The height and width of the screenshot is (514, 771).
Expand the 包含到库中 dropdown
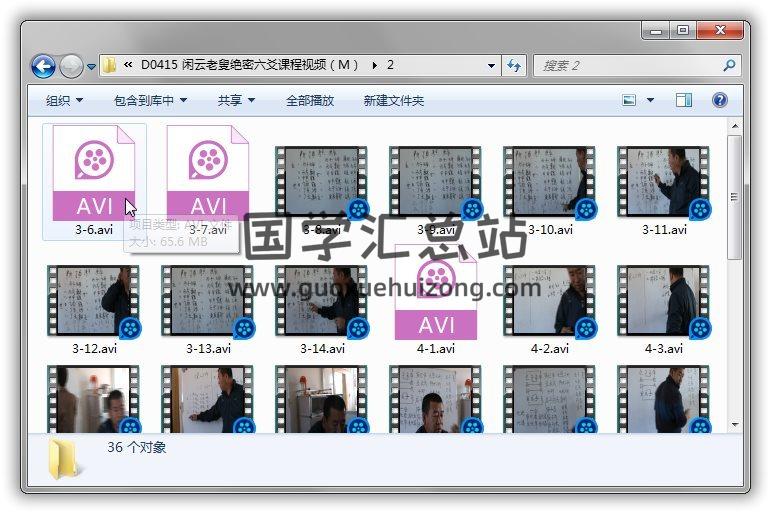coord(150,100)
